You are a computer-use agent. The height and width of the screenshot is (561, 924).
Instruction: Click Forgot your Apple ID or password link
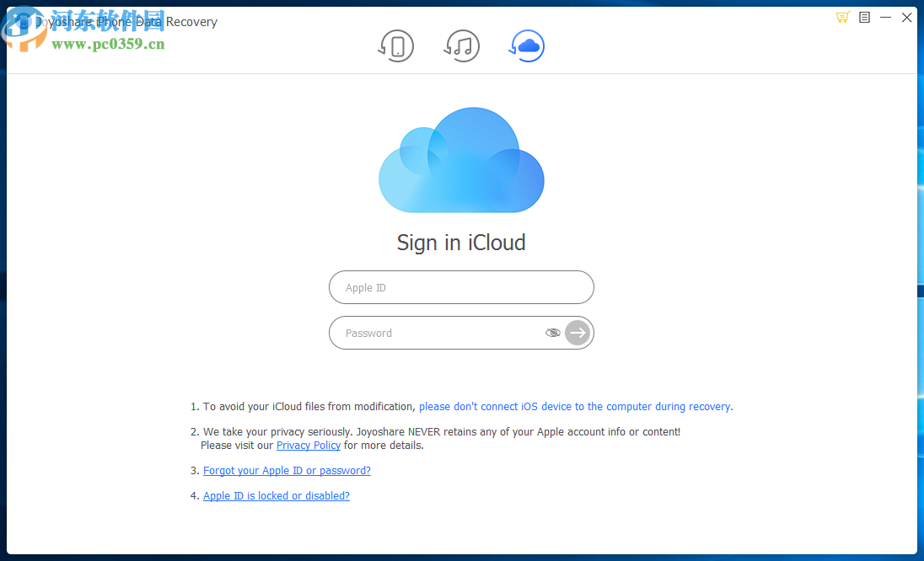coord(287,470)
